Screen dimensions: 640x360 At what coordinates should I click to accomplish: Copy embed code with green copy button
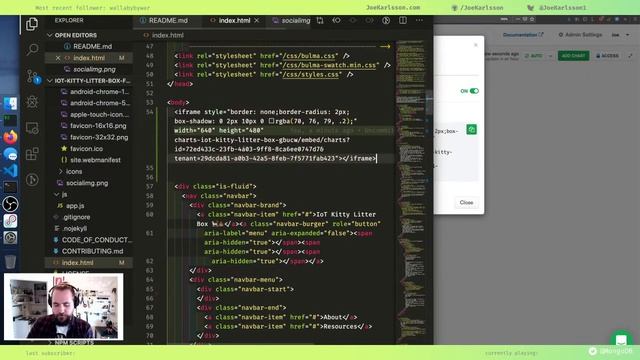coord(471,129)
